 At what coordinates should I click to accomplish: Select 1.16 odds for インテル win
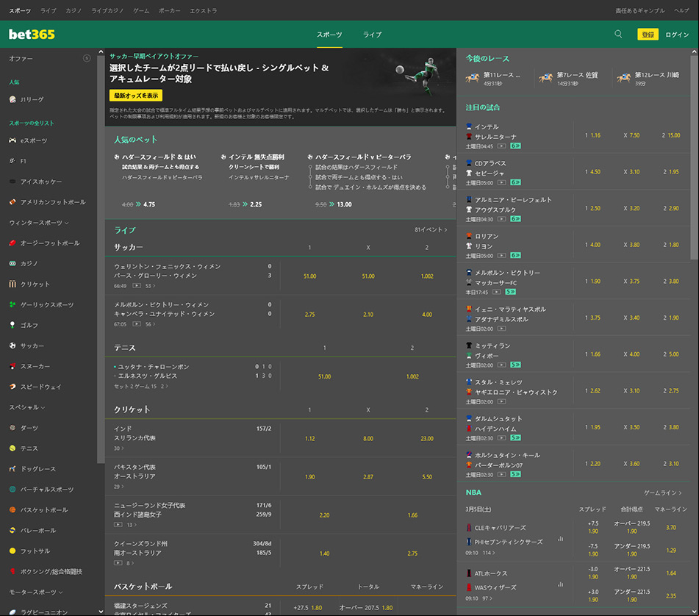(x=592, y=135)
